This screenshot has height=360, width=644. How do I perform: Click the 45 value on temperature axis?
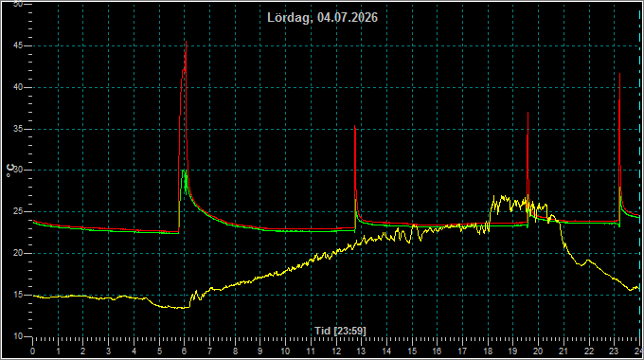(x=18, y=46)
